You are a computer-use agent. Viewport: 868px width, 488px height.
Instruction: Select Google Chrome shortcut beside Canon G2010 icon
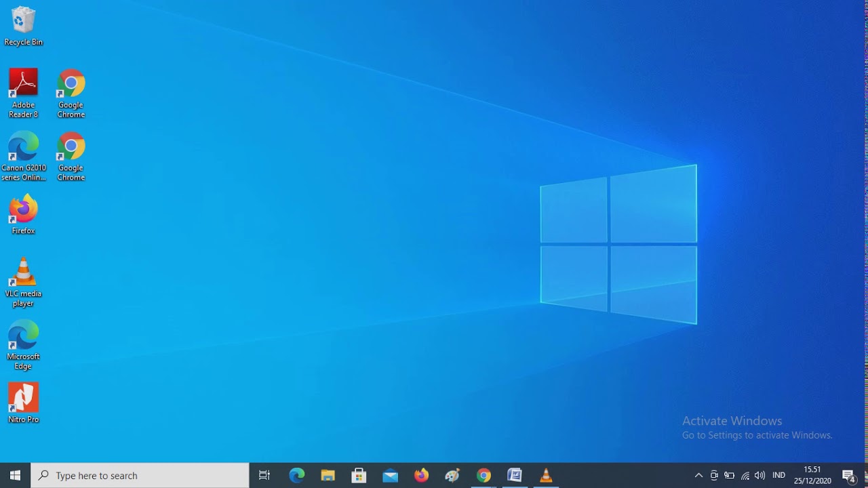pyautogui.click(x=71, y=157)
